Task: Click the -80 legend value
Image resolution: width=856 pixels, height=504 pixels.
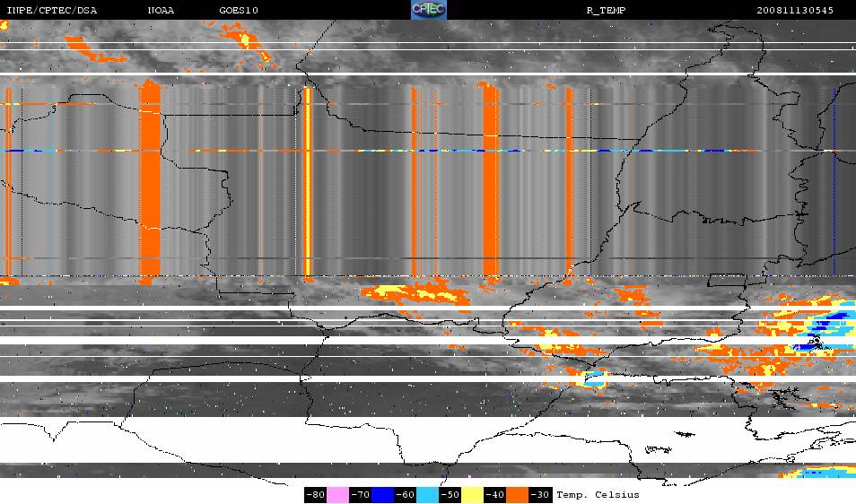Action: click(316, 495)
